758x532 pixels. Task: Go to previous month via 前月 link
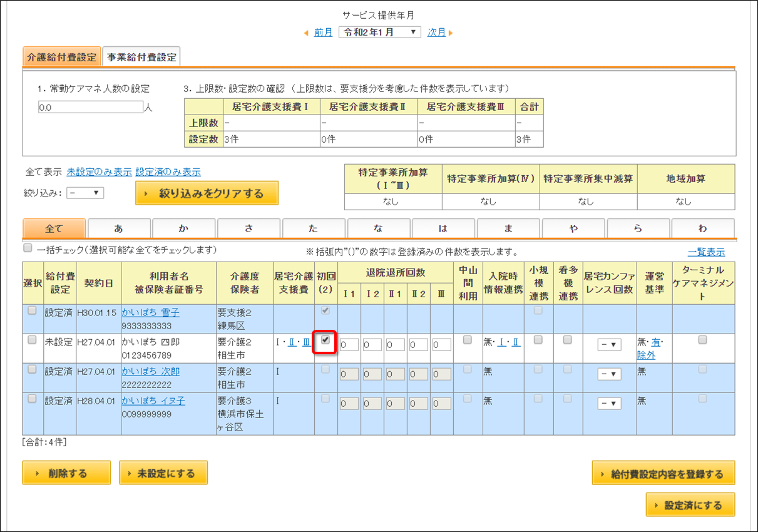tap(323, 33)
